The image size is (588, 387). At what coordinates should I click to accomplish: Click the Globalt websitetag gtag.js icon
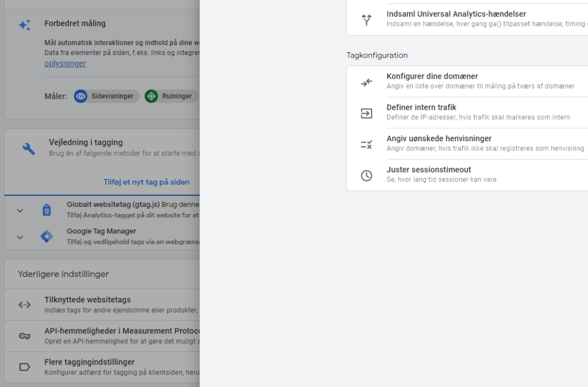[47, 210]
